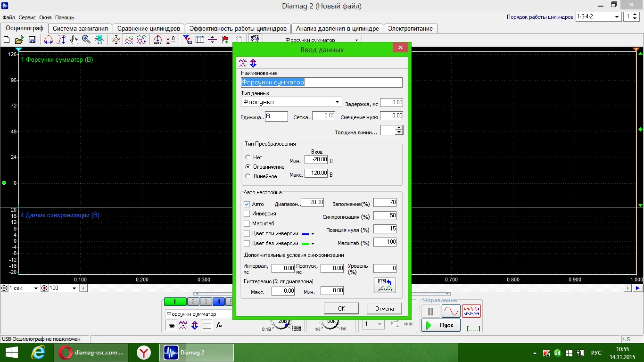Select blue channel 4 button
Screen dimensions: 644x362
(x=218, y=302)
